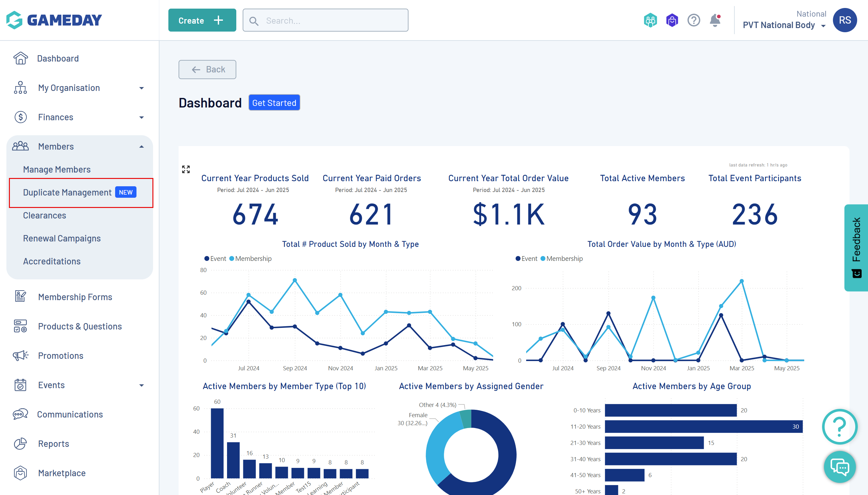Click the Search input field

[325, 21]
